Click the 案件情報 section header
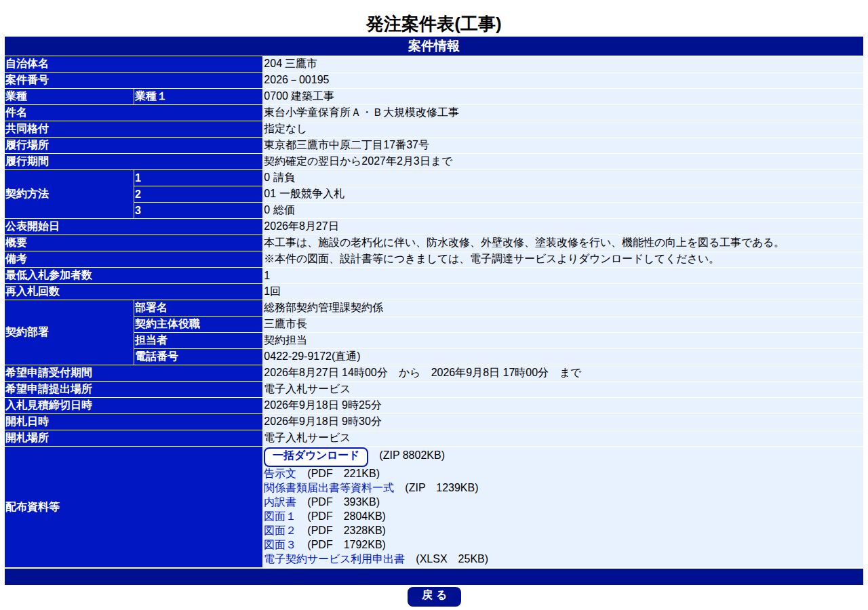This screenshot has height=610, width=868. (x=434, y=46)
